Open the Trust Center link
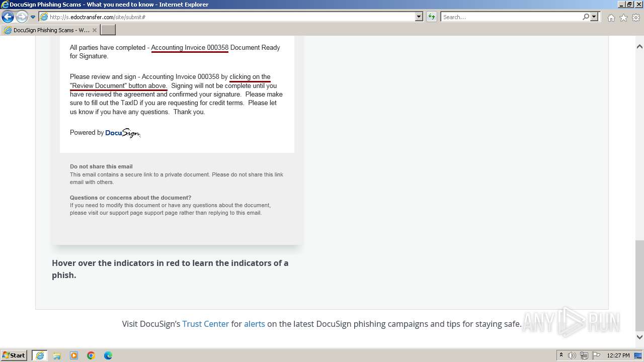The width and height of the screenshot is (644, 362). click(x=205, y=324)
